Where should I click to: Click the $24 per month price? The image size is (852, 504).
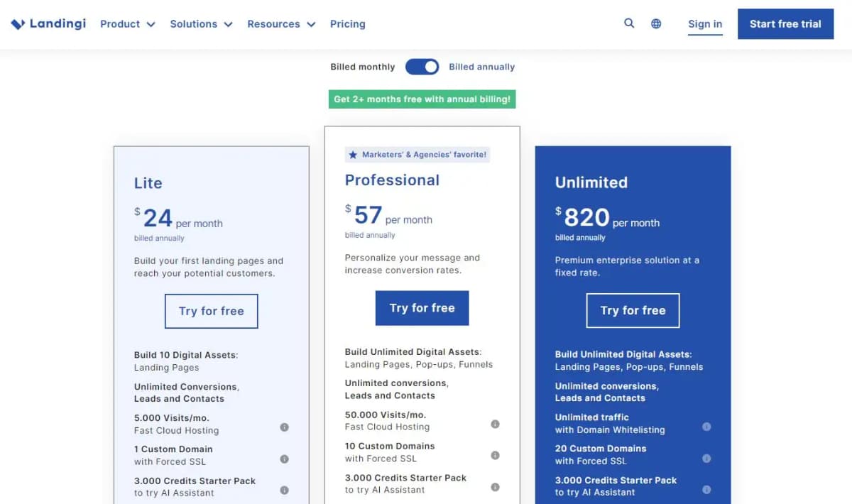[x=178, y=218]
